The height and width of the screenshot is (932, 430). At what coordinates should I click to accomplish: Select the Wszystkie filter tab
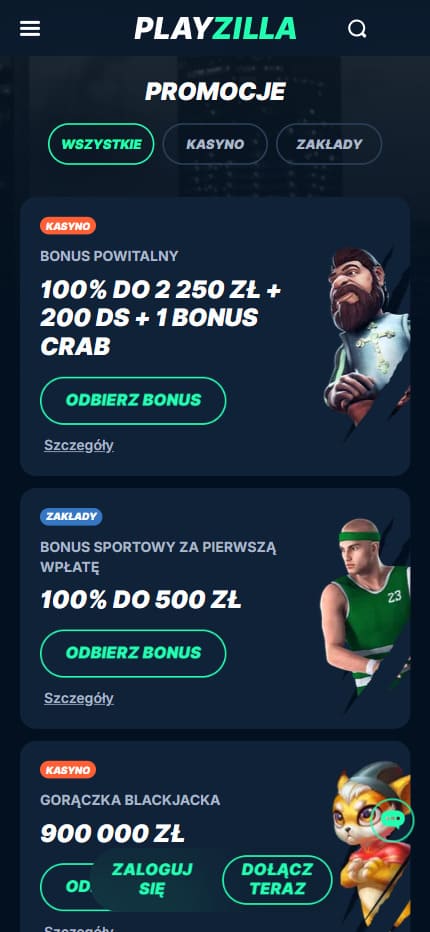click(x=101, y=144)
